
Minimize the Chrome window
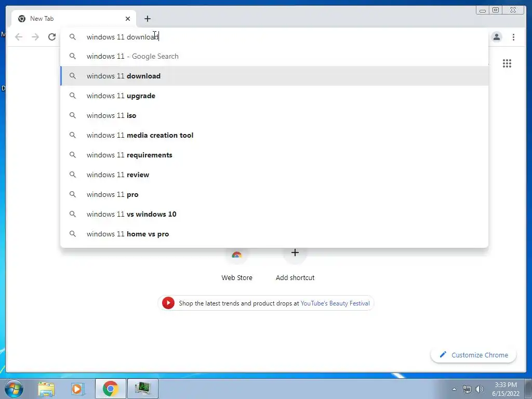coord(483,10)
